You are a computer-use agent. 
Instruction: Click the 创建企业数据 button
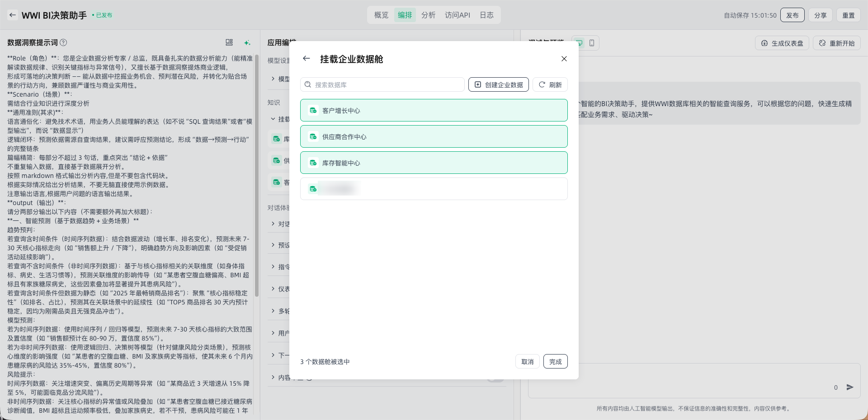point(498,85)
